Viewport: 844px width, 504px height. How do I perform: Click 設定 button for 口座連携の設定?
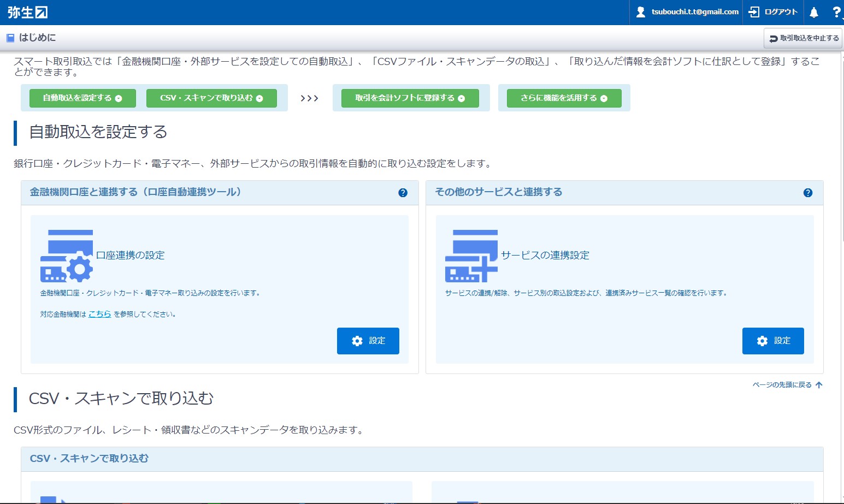coord(368,341)
